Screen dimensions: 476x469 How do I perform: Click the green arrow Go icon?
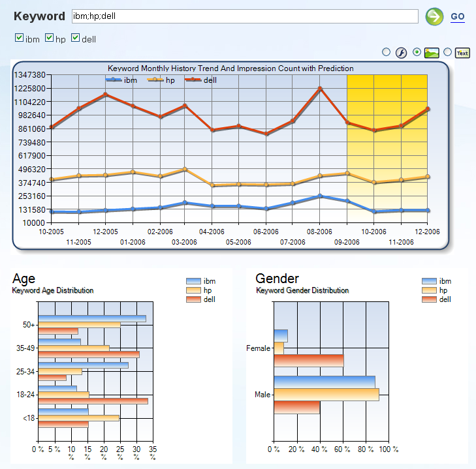(x=434, y=16)
